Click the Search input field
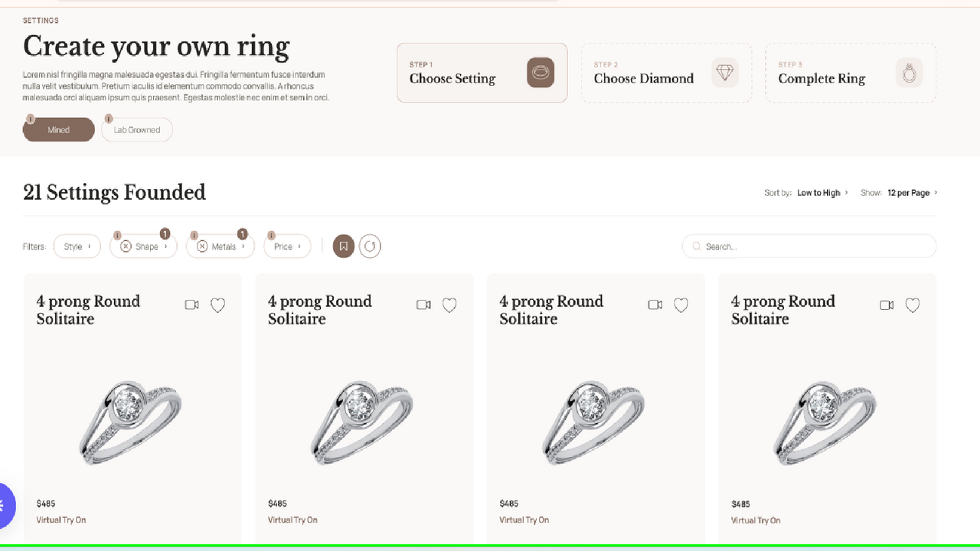This screenshot has width=980, height=551. 808,246
